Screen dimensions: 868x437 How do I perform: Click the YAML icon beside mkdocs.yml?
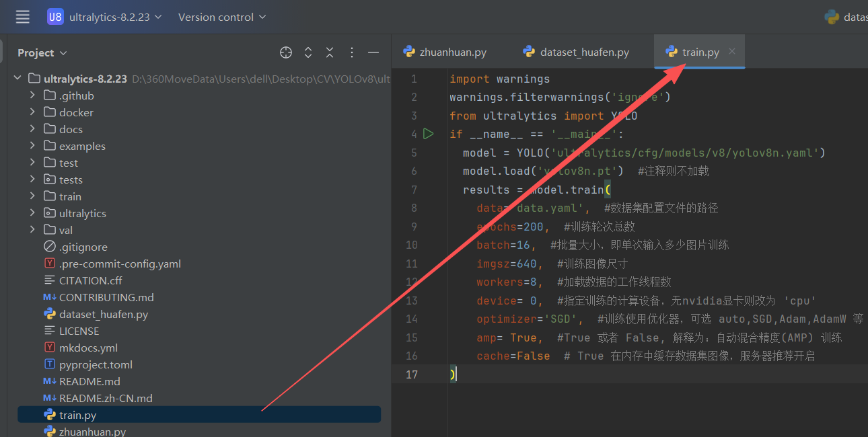(50, 348)
